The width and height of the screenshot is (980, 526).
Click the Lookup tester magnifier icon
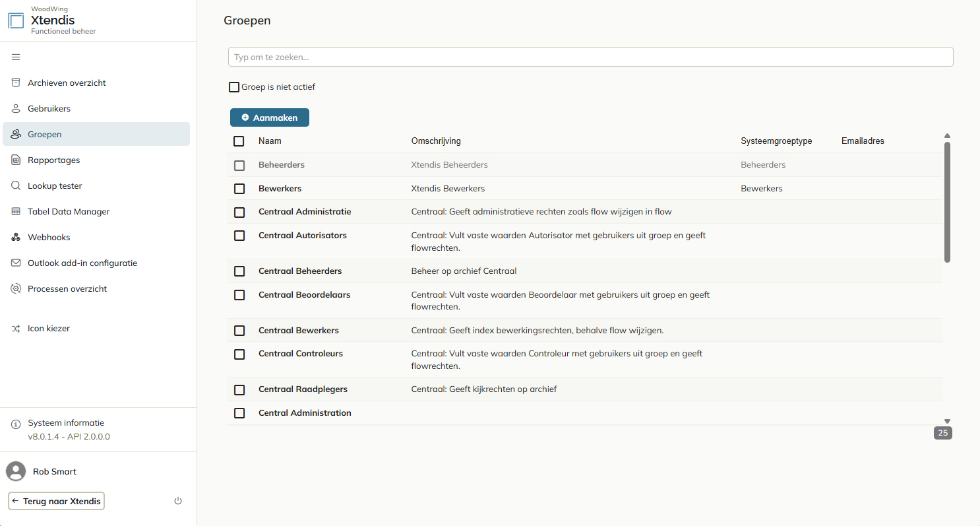click(16, 185)
